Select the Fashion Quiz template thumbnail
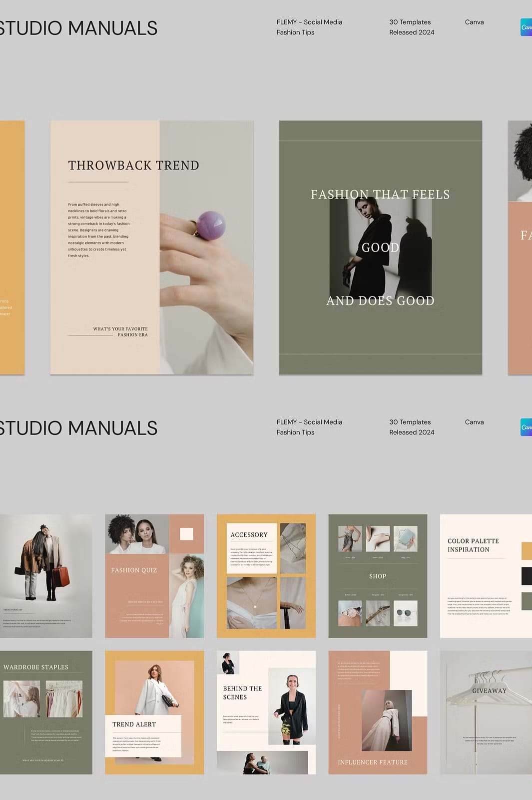 [154, 576]
